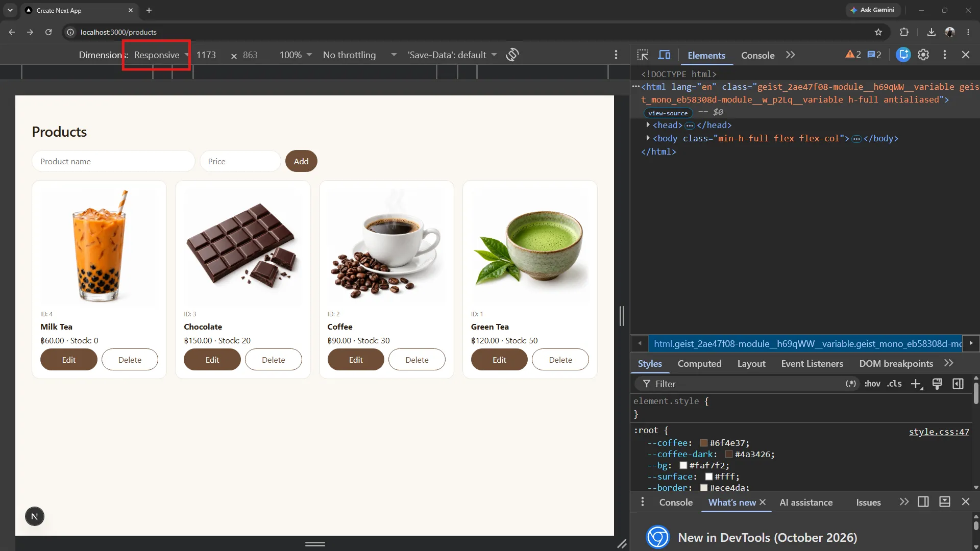
Task: Open DevTools settings gear
Action: tap(923, 55)
